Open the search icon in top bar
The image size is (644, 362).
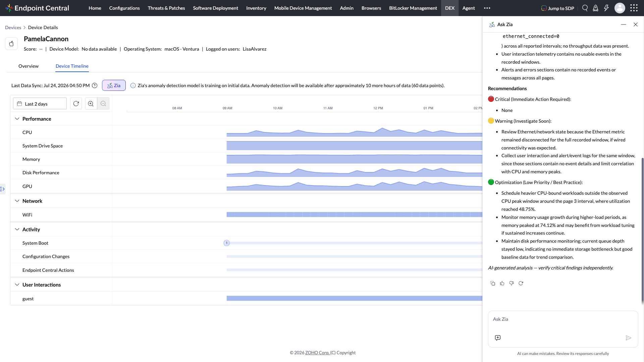click(x=585, y=8)
